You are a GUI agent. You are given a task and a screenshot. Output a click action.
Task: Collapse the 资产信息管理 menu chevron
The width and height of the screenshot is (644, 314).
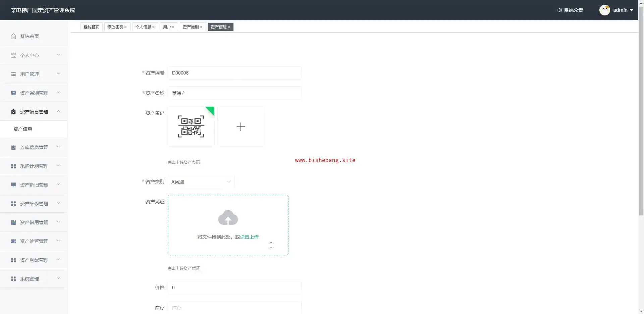pyautogui.click(x=58, y=111)
